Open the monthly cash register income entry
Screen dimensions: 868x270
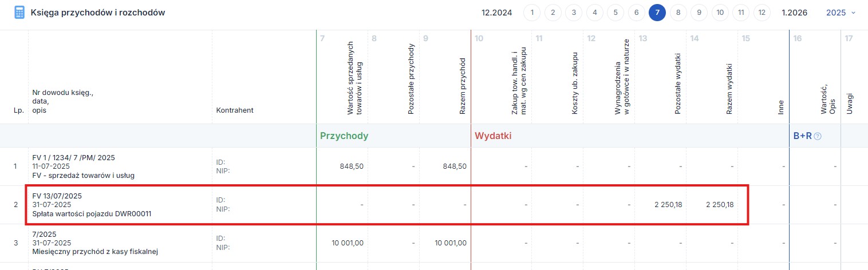[x=94, y=251]
